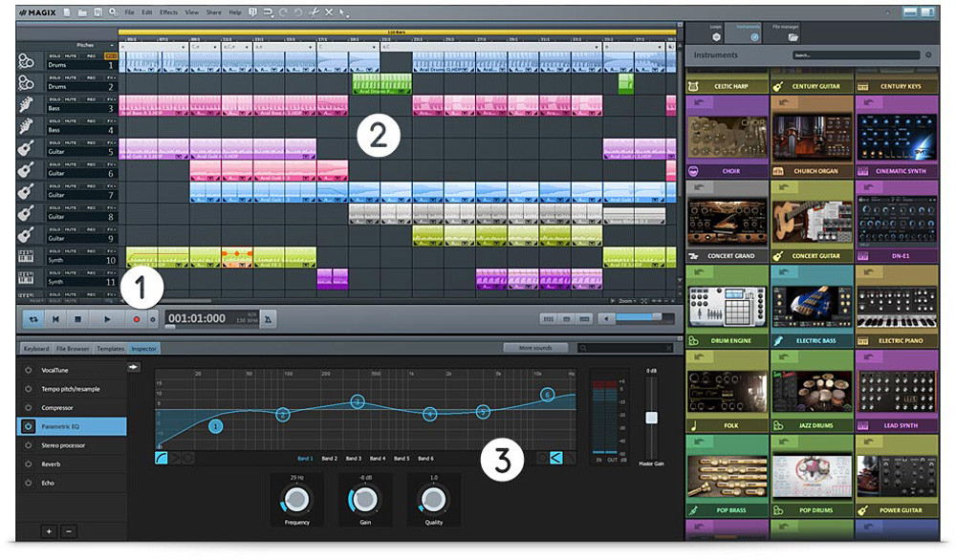The image size is (956, 560).
Task: Click the Guitar track 5 instrument icon
Action: tap(26, 148)
